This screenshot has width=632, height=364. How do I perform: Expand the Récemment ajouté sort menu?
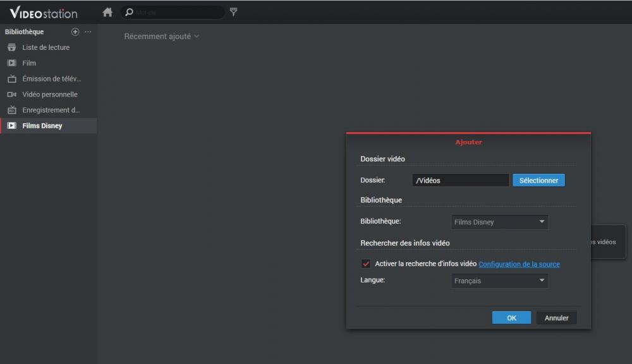162,37
